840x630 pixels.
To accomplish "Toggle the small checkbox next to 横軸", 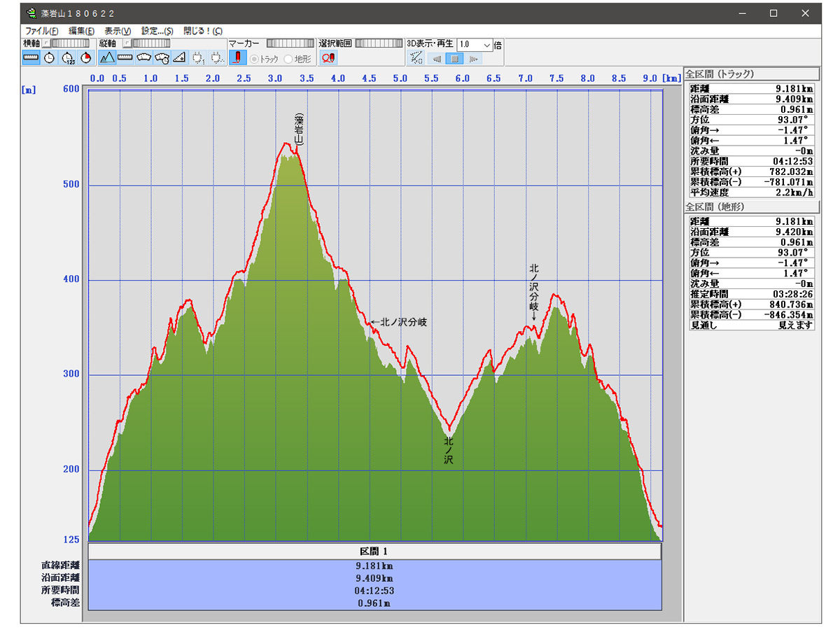I will pos(46,43).
